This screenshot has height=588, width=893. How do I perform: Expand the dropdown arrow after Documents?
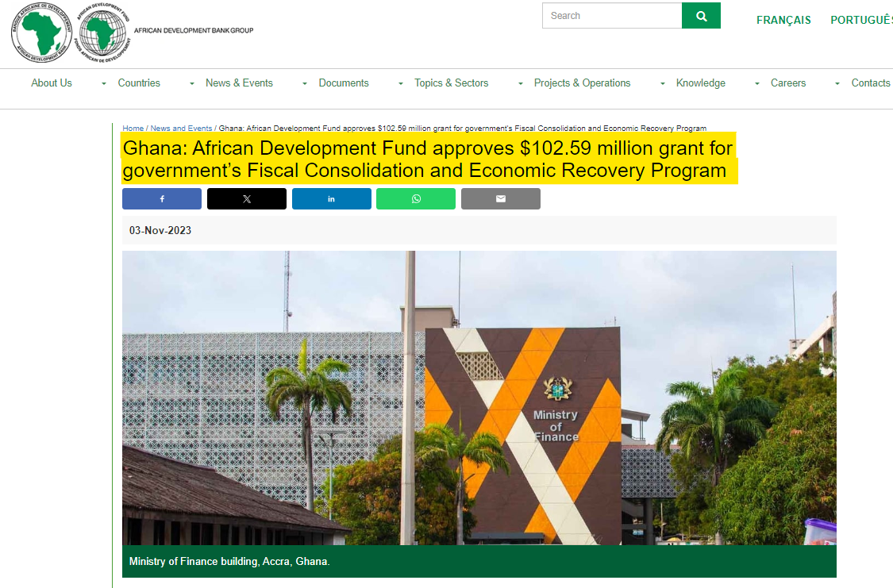(x=401, y=84)
